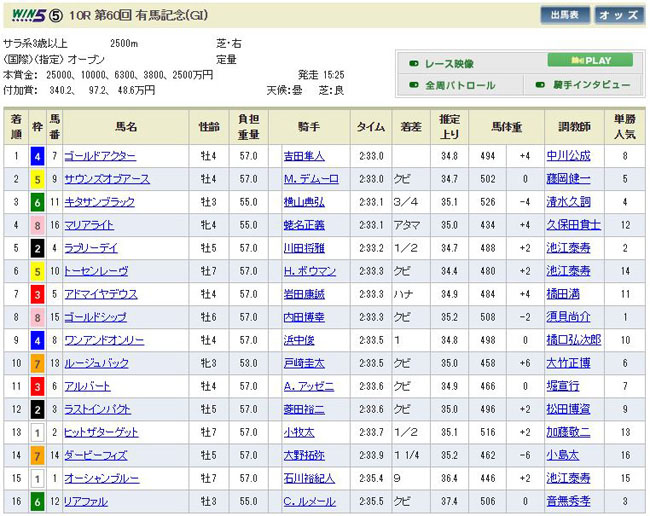The image size is (650, 516).
Task: Open horse link ゴールドアクター
Action: pos(100,156)
